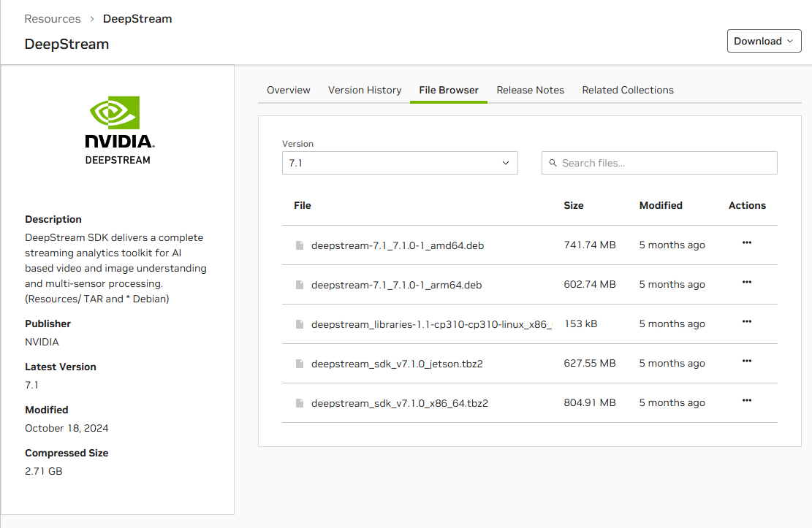Go to Resources breadcrumb link
This screenshot has width=812, height=528.
pos(53,19)
